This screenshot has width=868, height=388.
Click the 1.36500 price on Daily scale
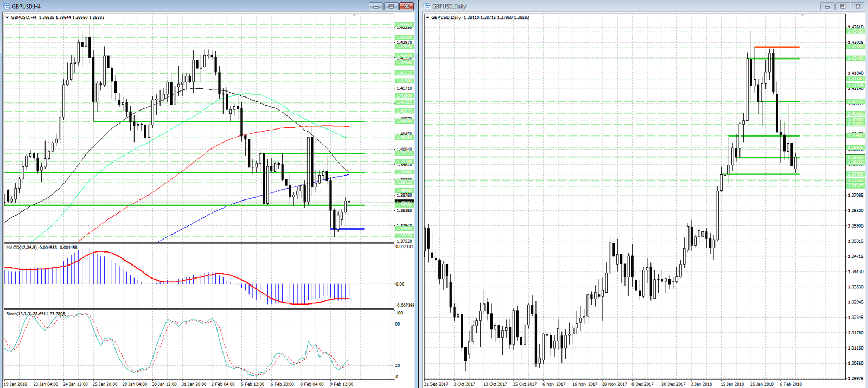856,210
